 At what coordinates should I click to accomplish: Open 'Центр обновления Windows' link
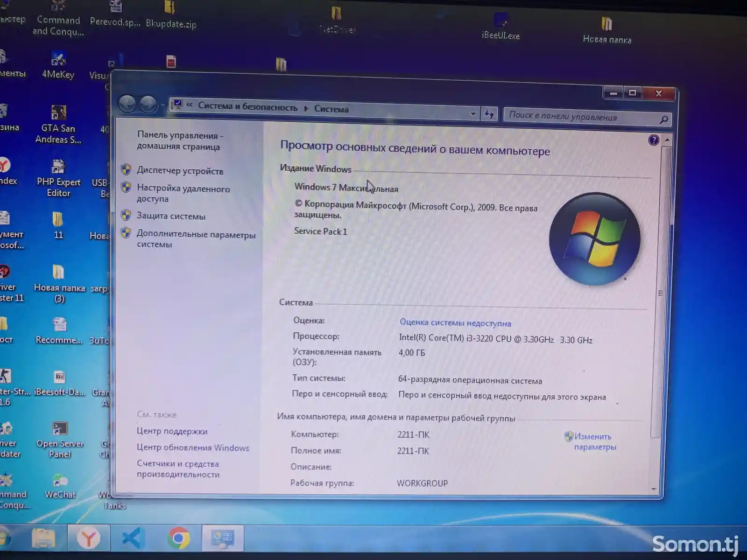click(x=193, y=448)
